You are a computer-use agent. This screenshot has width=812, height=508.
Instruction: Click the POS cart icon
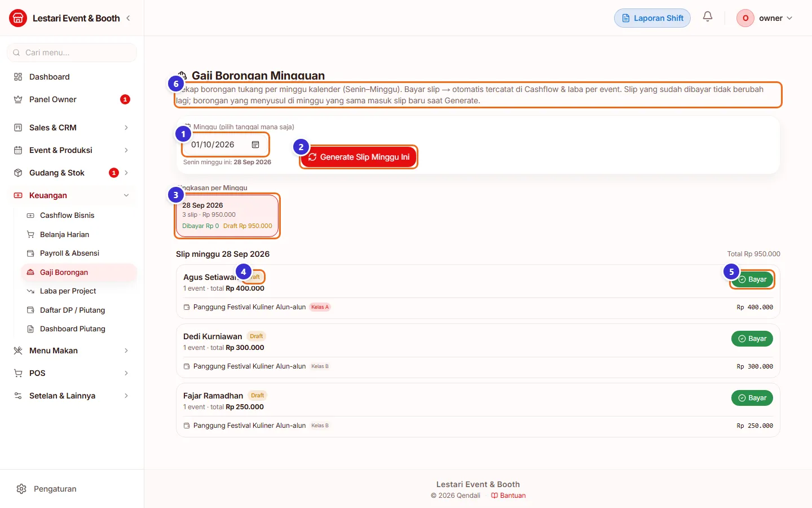point(18,373)
